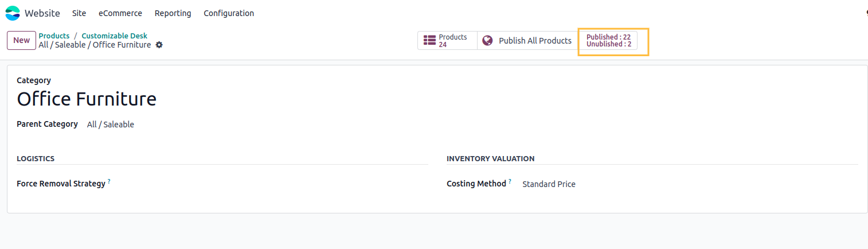Viewport: 868px width, 249px height.
Task: Open the Reporting menu
Action: (x=173, y=13)
